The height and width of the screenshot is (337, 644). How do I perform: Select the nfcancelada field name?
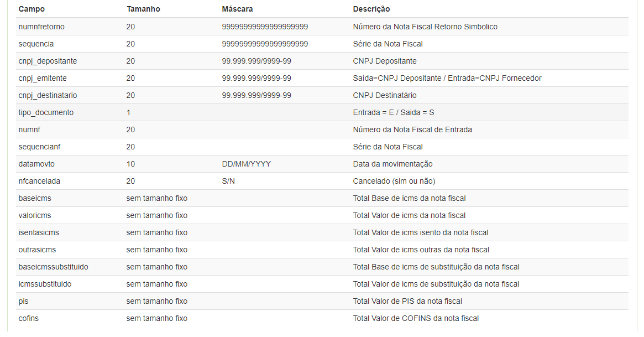pyautogui.click(x=39, y=181)
